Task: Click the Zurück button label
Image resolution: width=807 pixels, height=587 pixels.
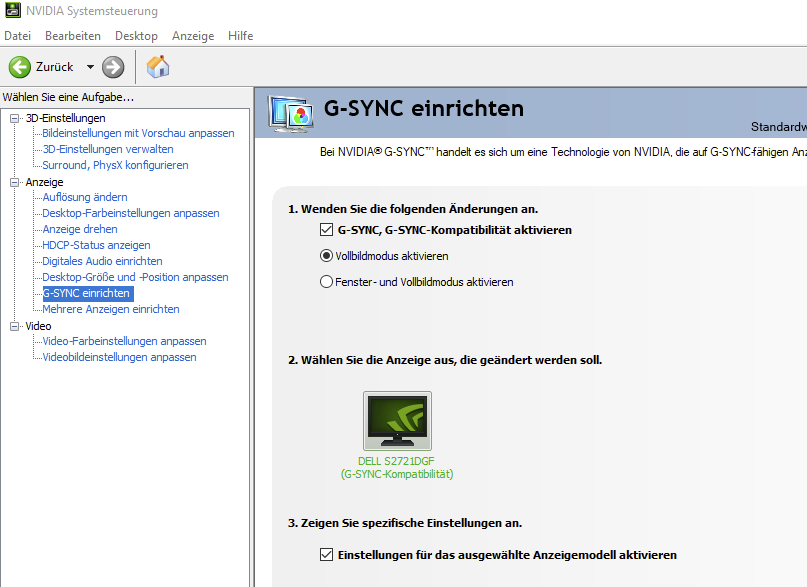Action: click(x=55, y=67)
